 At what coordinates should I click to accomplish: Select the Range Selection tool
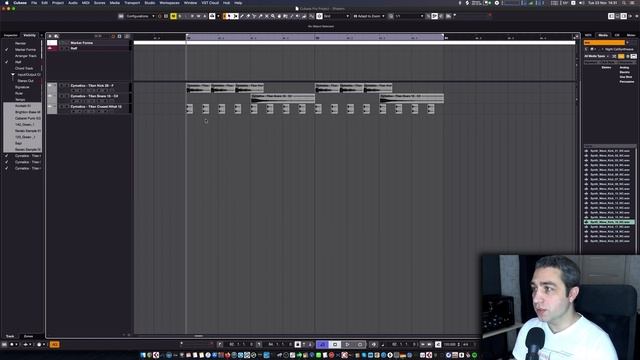point(236,16)
